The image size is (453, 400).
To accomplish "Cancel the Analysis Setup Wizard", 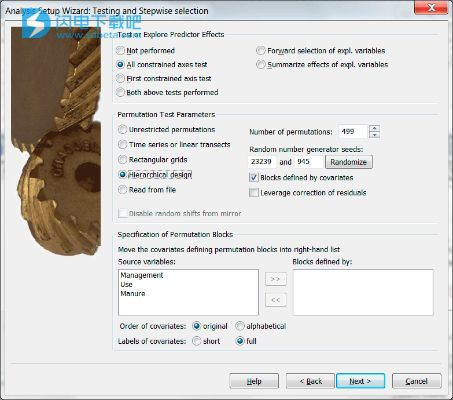I will pos(417,381).
